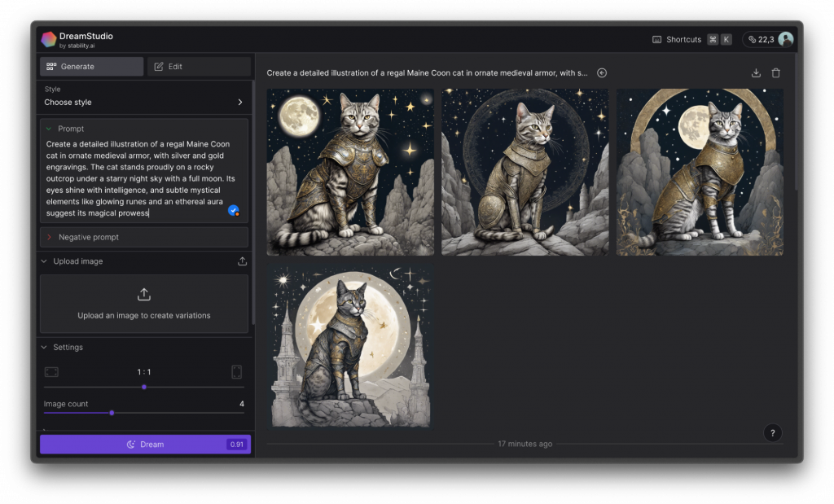The image size is (834, 504).
Task: Click the 'by stability.ai' text
Action: [77, 46]
